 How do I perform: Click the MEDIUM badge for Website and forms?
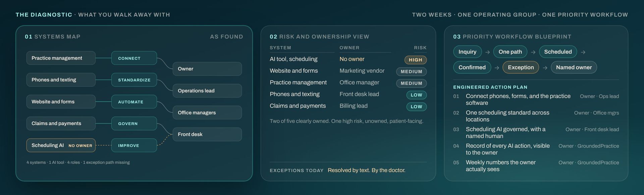pyautogui.click(x=412, y=72)
